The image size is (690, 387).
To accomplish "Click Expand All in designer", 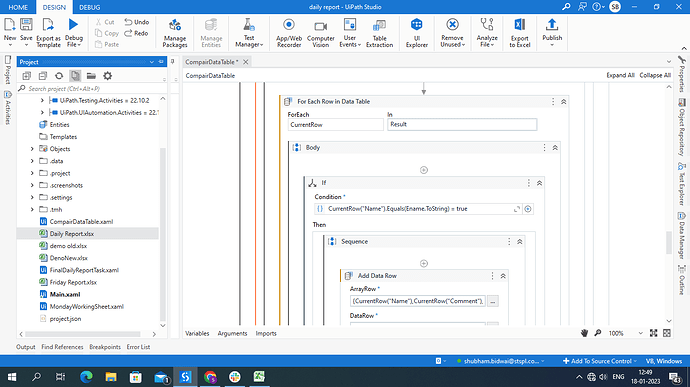I will pyautogui.click(x=620, y=75).
